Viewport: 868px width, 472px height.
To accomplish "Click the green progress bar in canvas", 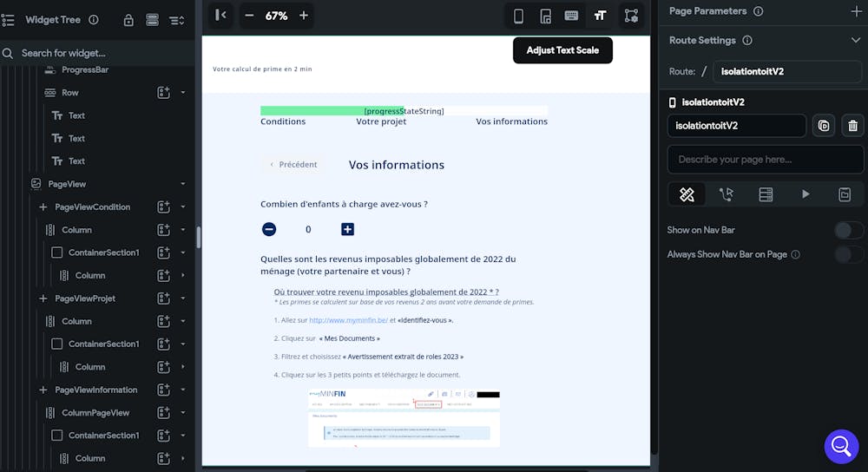I will point(332,111).
